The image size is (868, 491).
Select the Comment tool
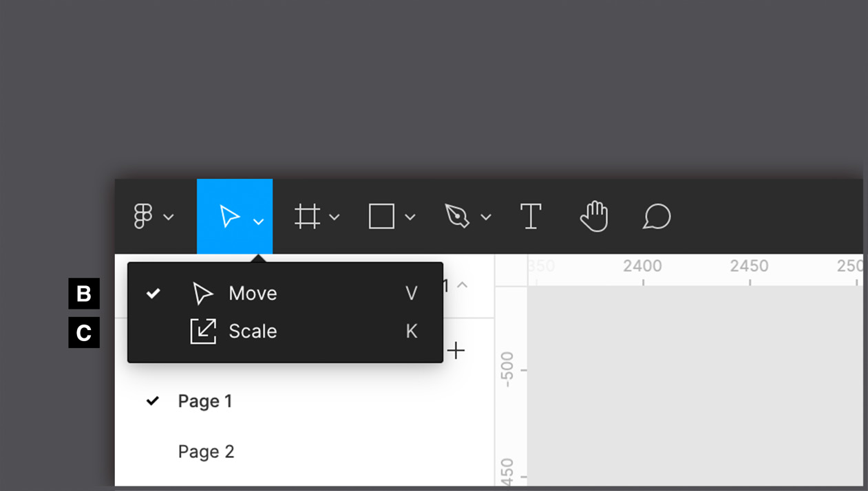click(657, 217)
